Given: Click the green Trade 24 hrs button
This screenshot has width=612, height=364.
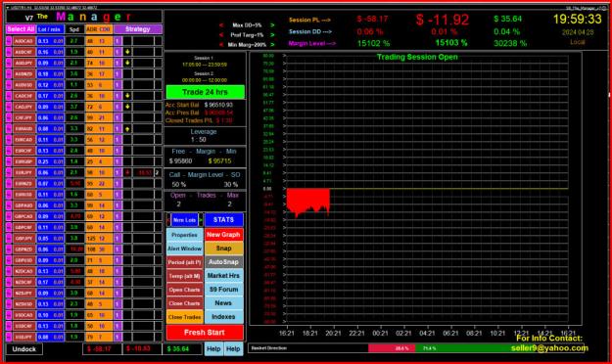Looking at the screenshot, I should coord(206,92).
